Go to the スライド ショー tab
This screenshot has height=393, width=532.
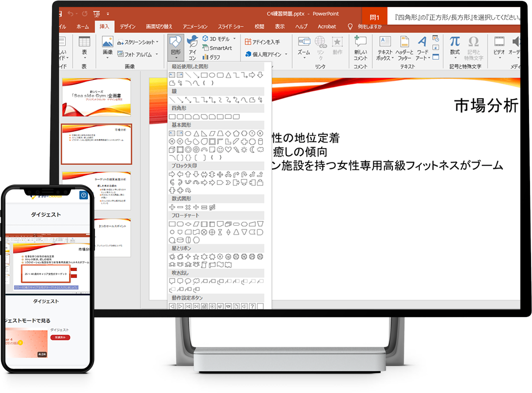[231, 26]
